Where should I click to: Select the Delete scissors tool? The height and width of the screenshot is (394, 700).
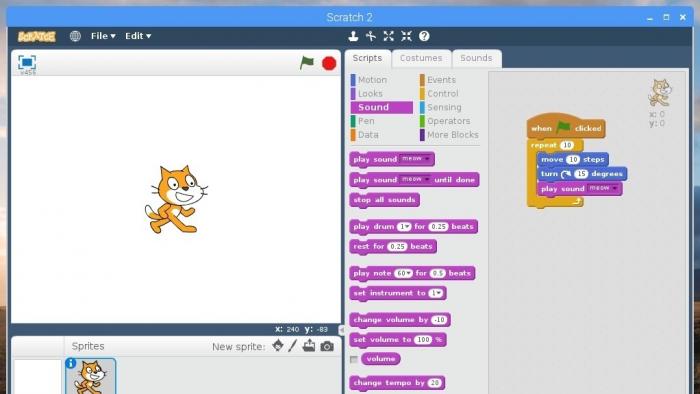point(371,36)
